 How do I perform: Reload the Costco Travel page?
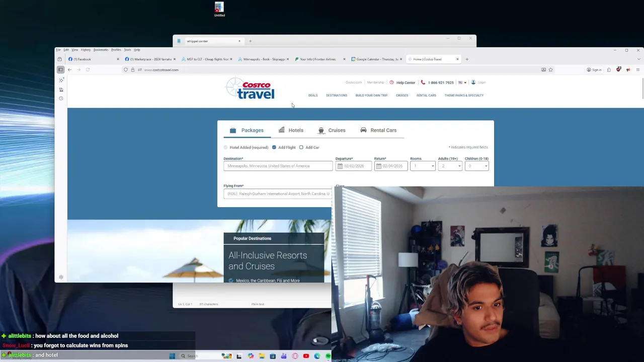88,70
